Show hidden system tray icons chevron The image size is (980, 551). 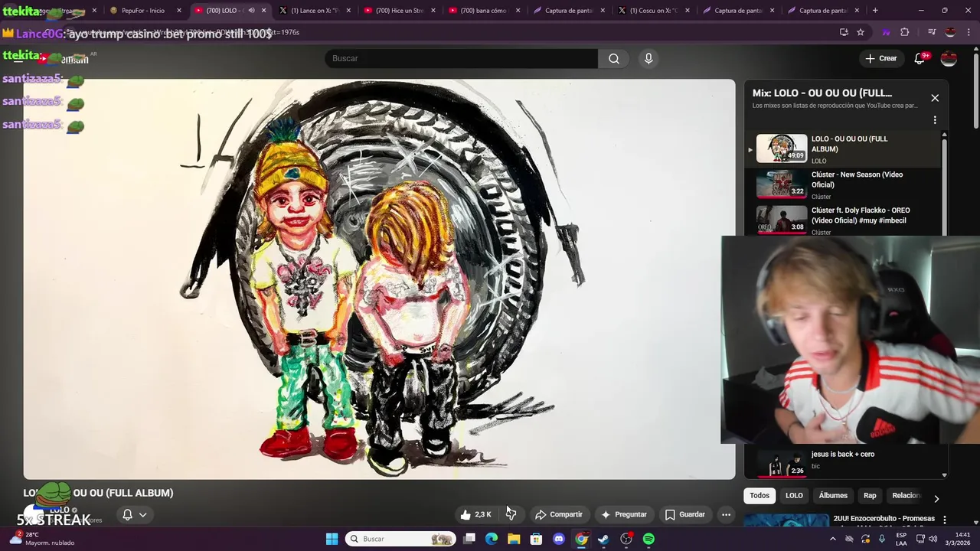[833, 539]
